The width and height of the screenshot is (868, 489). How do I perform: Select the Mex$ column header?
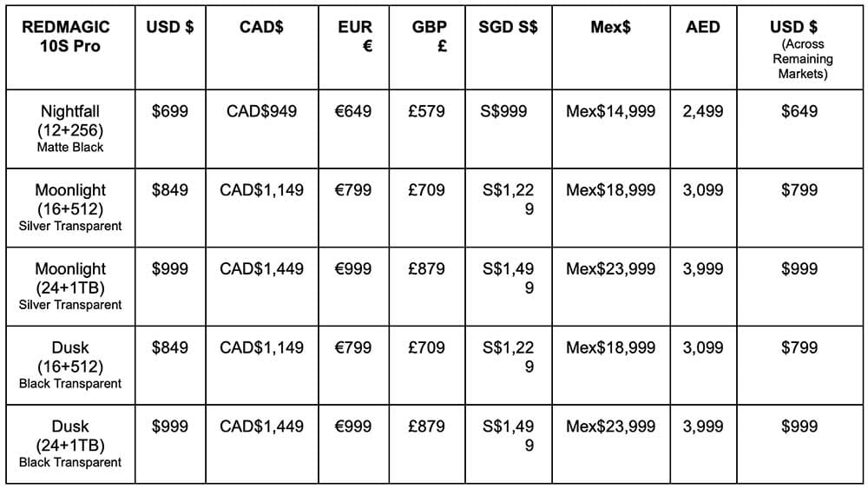610,27
